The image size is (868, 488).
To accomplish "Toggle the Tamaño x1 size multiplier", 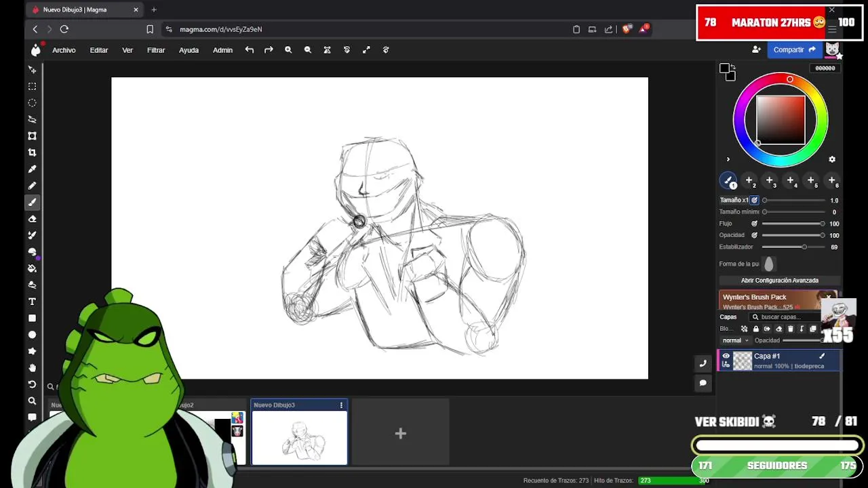I will tap(734, 201).
